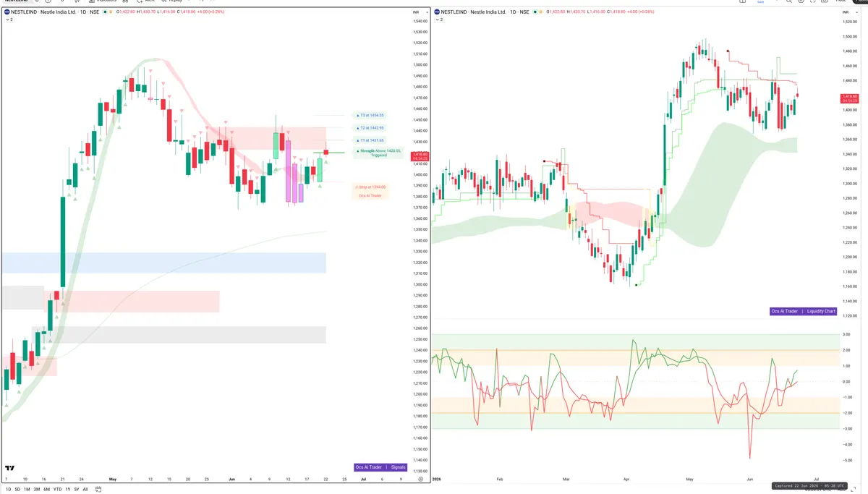Select the Strength Above 1420.05 Triggered label
868x494 pixels.
tap(379, 153)
